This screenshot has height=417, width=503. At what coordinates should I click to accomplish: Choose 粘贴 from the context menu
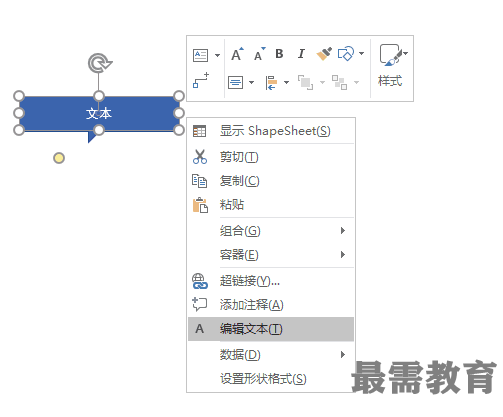[271, 205]
